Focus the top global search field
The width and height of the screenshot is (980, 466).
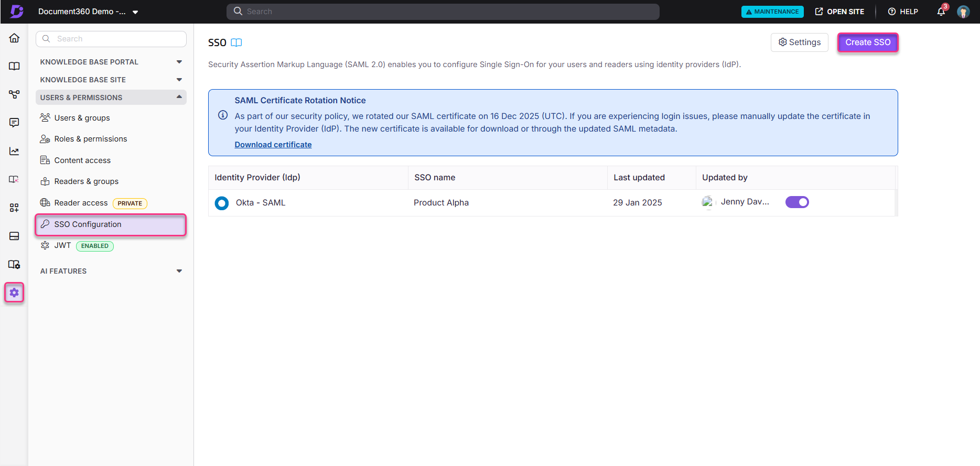pos(443,12)
